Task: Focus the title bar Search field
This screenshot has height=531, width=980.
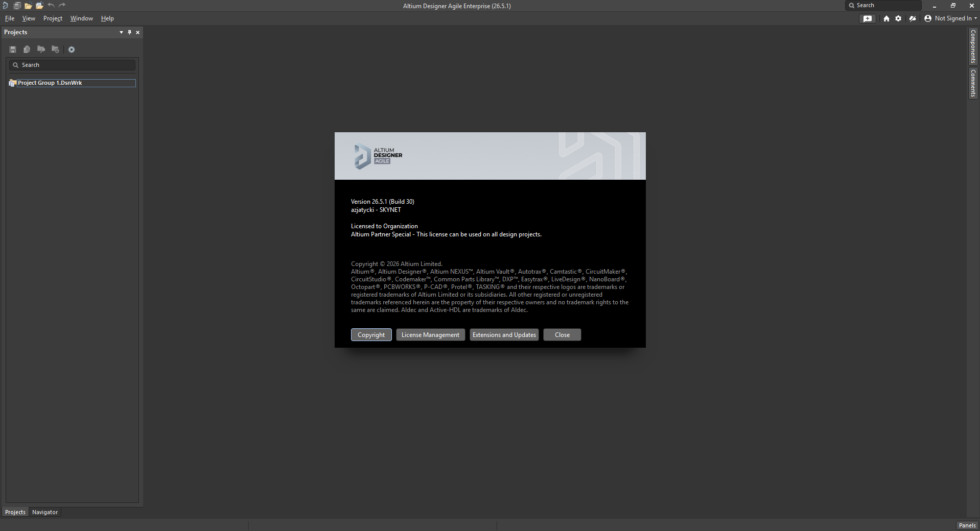Action: [x=883, y=6]
